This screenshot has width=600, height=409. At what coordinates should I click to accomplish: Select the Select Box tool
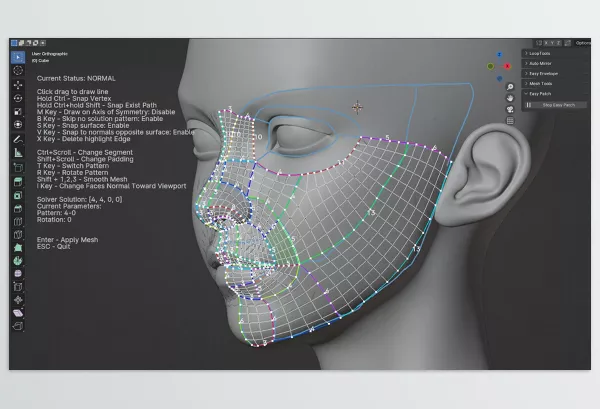tap(18, 57)
